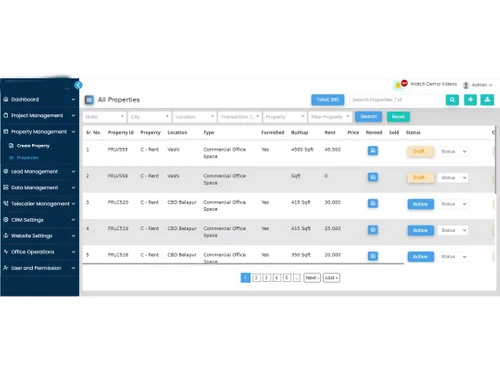Click the Next pagination button
This screenshot has height=375, width=500.
click(312, 278)
